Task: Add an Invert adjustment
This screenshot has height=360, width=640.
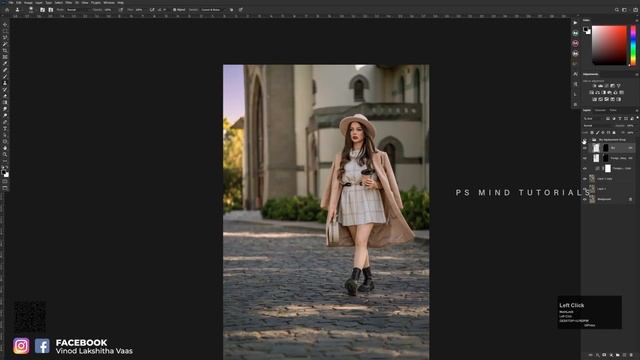Action: point(594,99)
